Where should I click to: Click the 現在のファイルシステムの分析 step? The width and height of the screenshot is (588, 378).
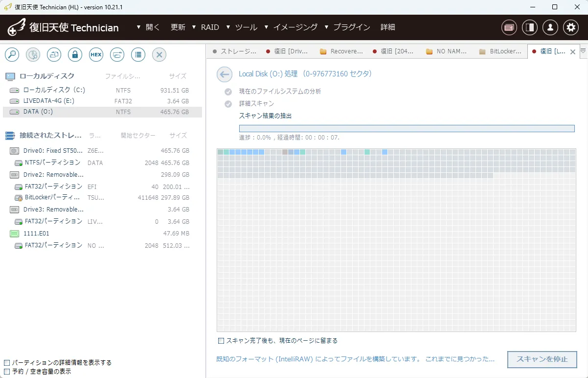click(x=280, y=92)
